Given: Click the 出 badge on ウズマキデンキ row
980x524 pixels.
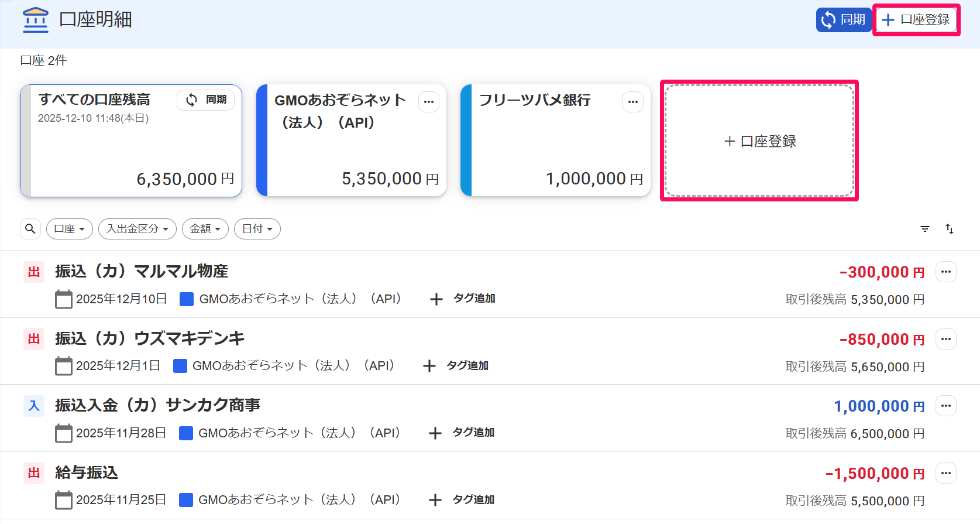Looking at the screenshot, I should (34, 339).
